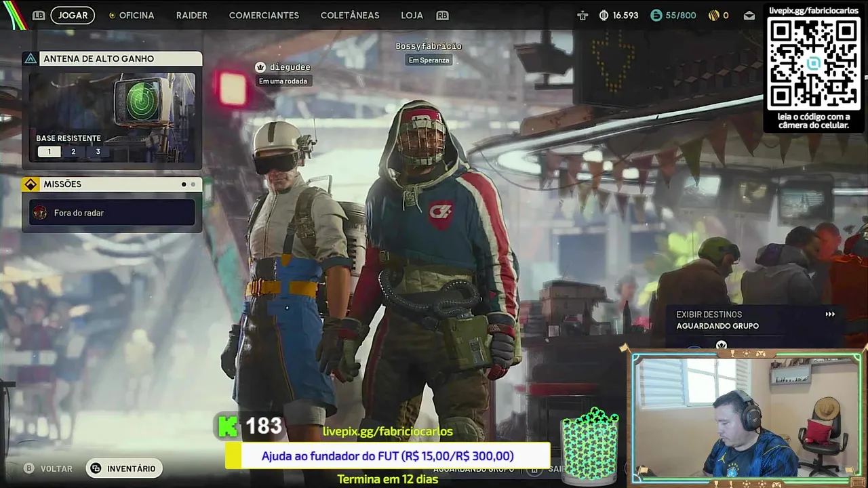Image resolution: width=868 pixels, height=488 pixels.
Task: Open the social friends icon in top bar
Action: point(583,15)
